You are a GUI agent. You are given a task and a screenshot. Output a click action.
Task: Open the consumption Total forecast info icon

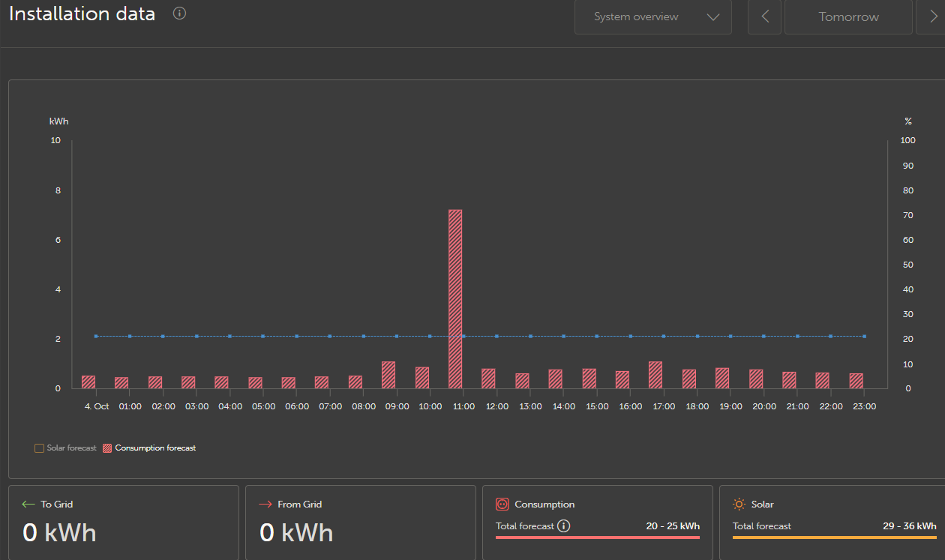tap(564, 526)
